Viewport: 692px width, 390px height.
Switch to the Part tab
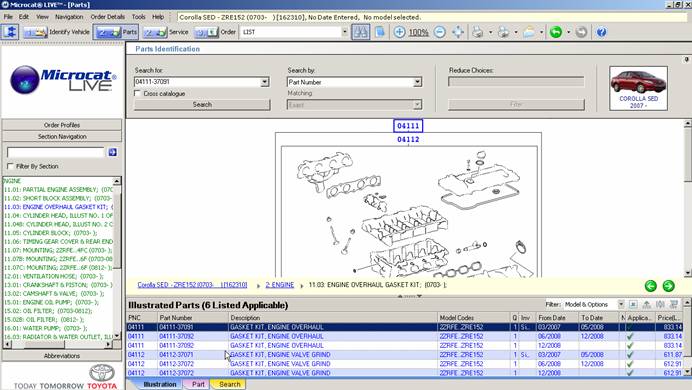pos(198,384)
